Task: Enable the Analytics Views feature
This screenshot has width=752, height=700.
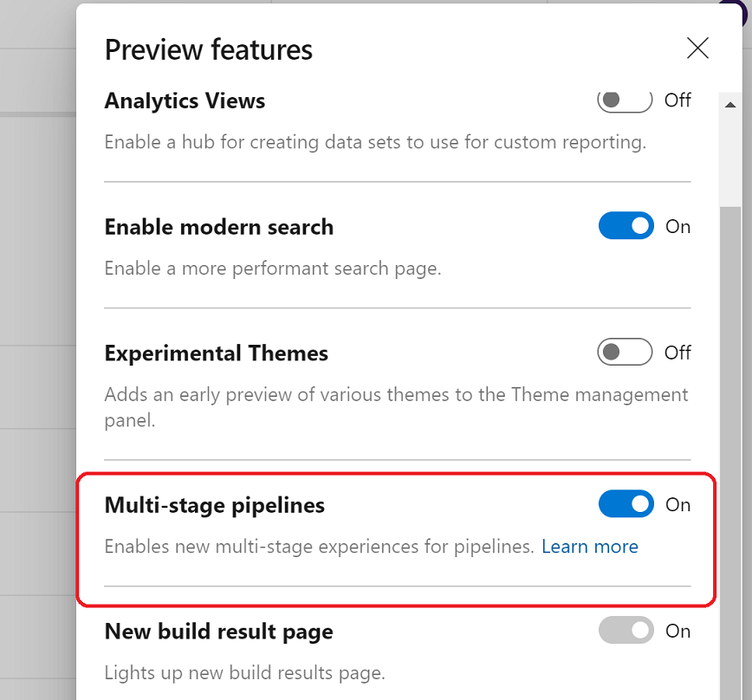Action: (625, 100)
